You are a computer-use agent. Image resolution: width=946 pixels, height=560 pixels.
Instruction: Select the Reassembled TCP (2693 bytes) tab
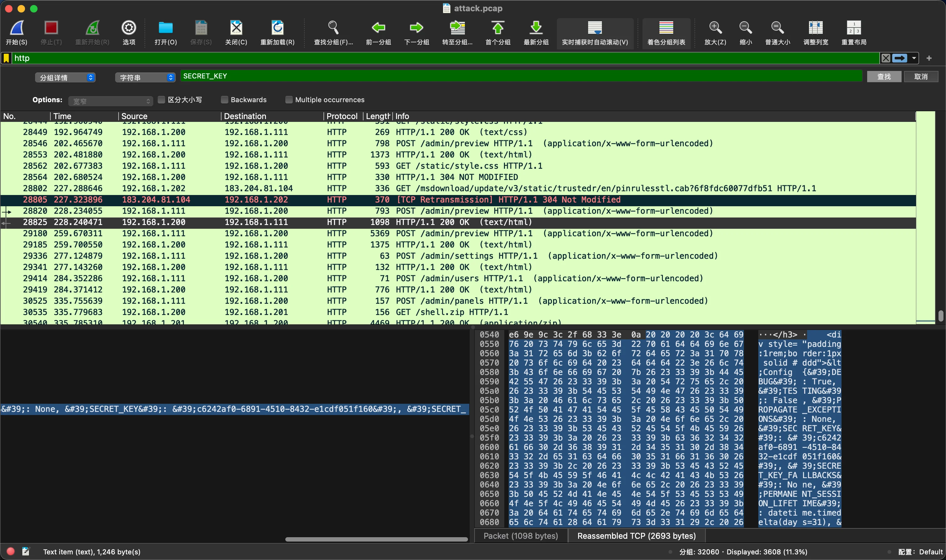tap(636, 536)
